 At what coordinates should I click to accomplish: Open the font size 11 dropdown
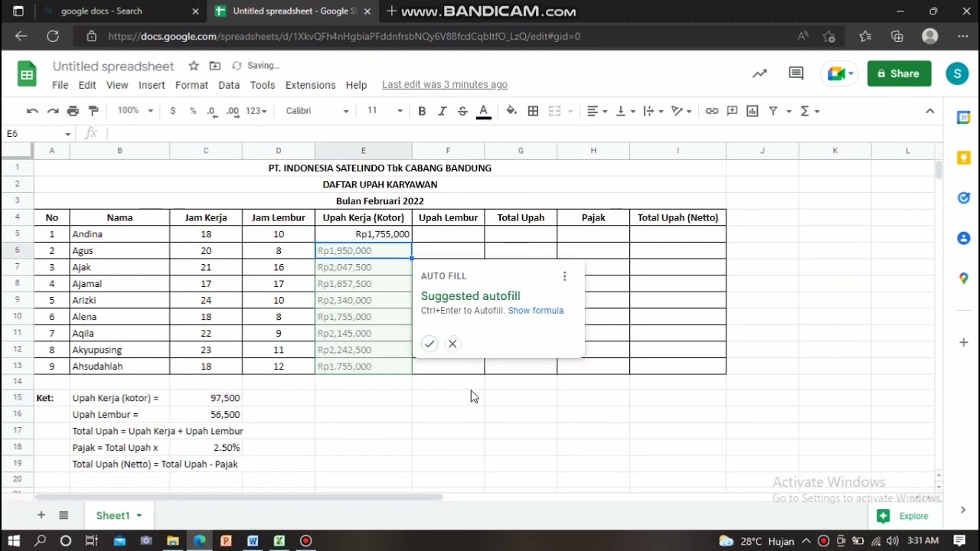click(x=384, y=111)
